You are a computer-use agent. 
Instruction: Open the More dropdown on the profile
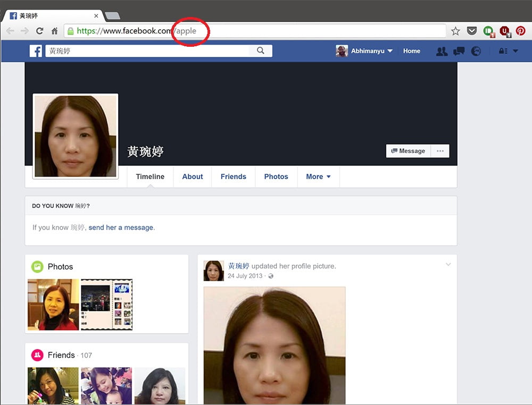(x=318, y=176)
